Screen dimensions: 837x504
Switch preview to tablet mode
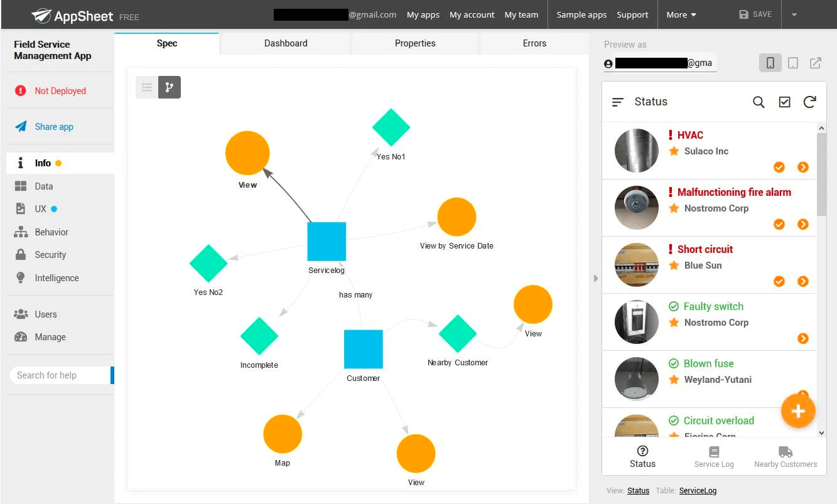click(x=793, y=63)
